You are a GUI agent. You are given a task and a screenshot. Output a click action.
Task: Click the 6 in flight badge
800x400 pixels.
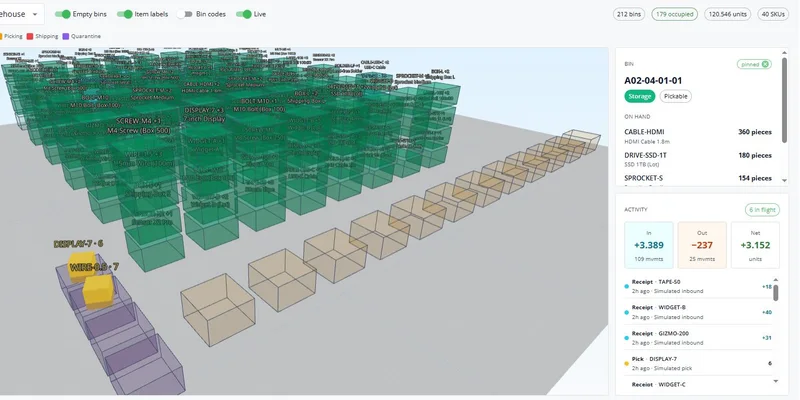click(x=762, y=210)
